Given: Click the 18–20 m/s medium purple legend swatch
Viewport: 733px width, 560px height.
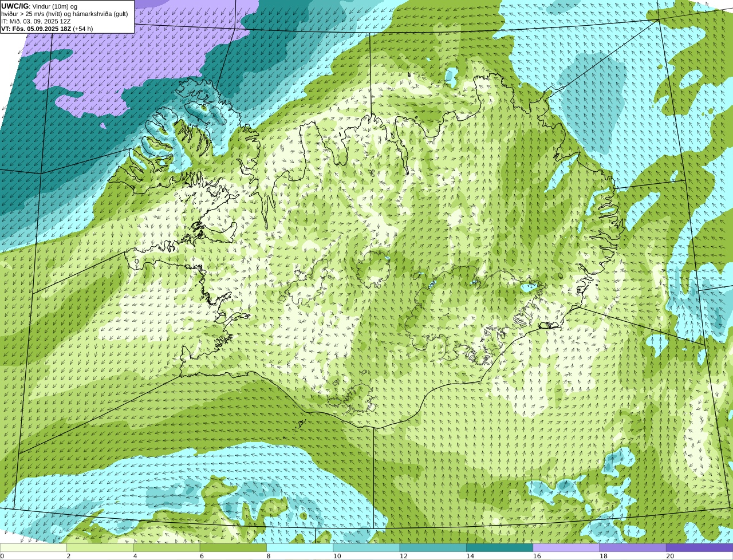Looking at the screenshot, I should [x=633, y=547].
